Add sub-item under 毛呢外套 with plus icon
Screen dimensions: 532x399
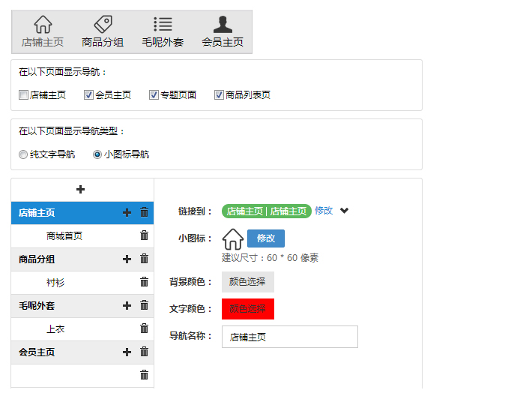[127, 306]
